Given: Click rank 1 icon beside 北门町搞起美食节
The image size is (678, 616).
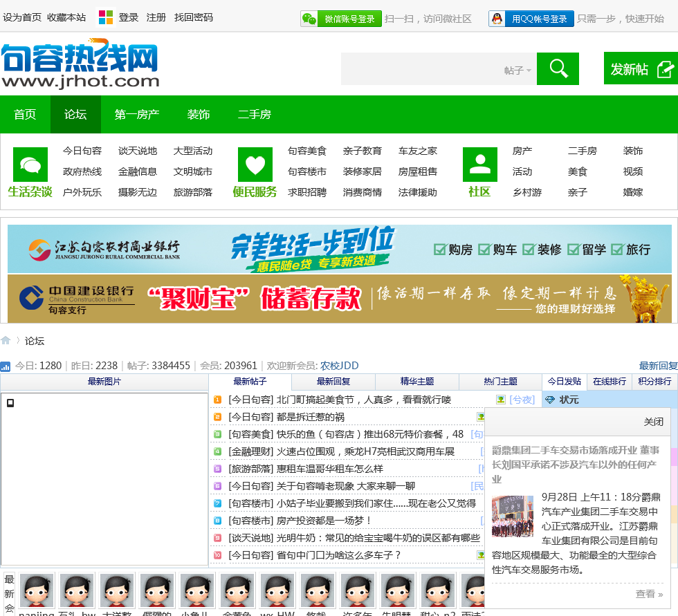Looking at the screenshot, I should click(218, 400).
